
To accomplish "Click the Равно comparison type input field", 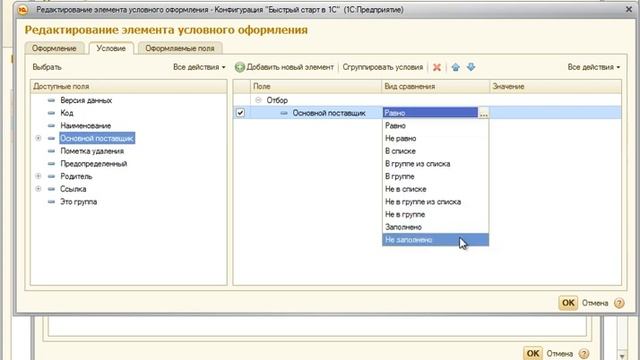I will 430,113.
